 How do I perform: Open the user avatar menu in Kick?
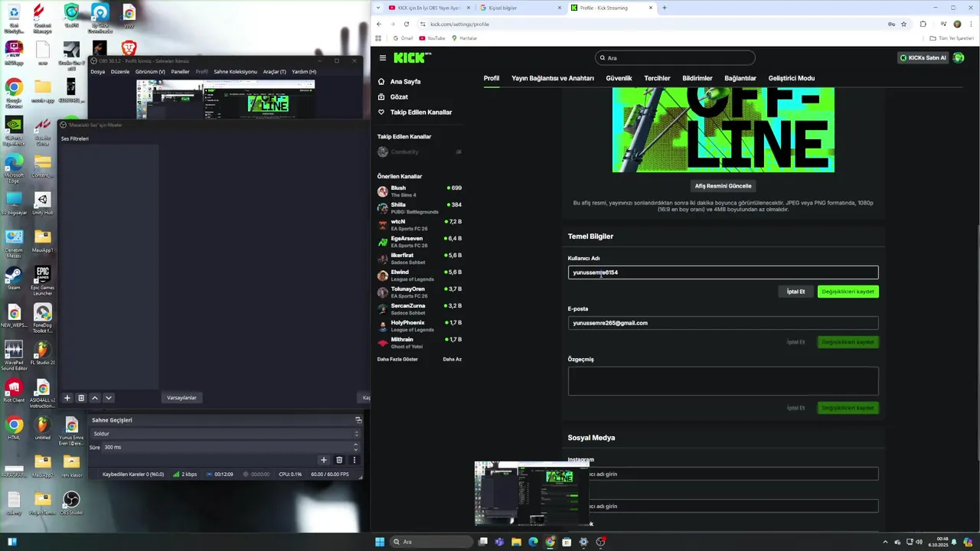959,57
